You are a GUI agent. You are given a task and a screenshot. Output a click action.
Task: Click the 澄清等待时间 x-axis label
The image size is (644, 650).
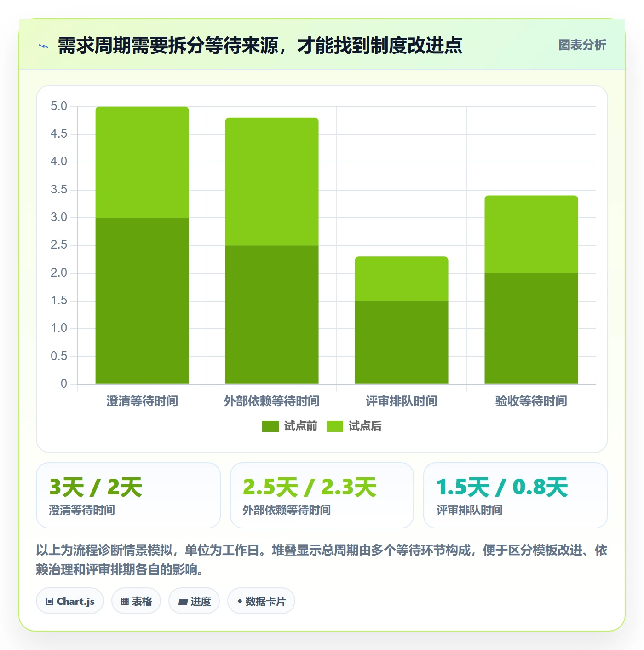(x=142, y=401)
